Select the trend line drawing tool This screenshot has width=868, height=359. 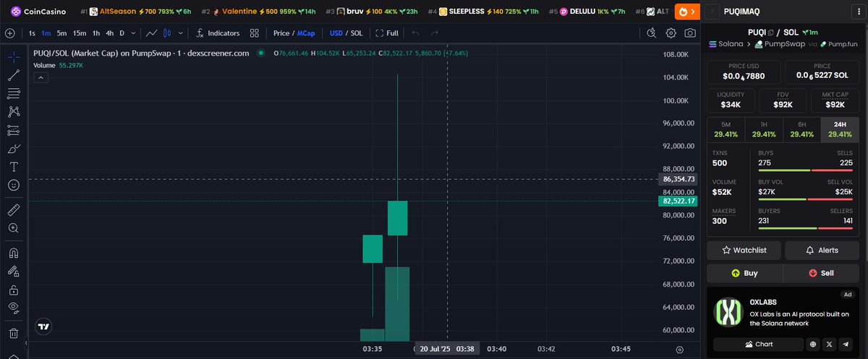click(13, 74)
